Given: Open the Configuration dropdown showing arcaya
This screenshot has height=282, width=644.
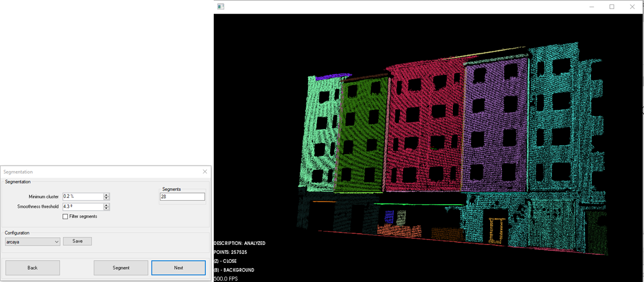Looking at the screenshot, I should click(33, 242).
